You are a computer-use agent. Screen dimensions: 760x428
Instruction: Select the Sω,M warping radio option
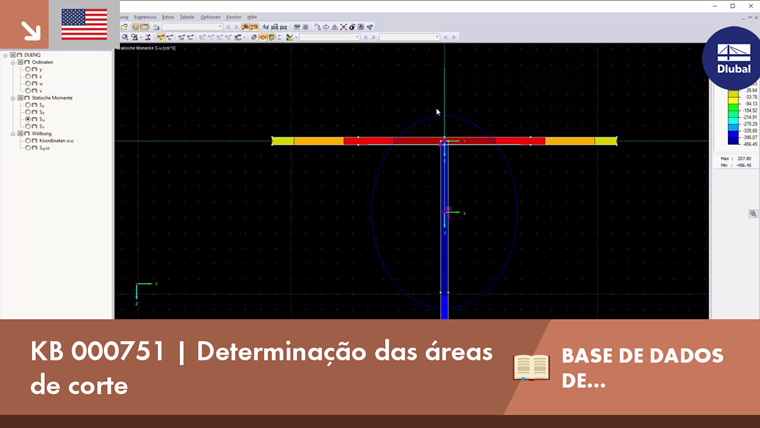28,148
